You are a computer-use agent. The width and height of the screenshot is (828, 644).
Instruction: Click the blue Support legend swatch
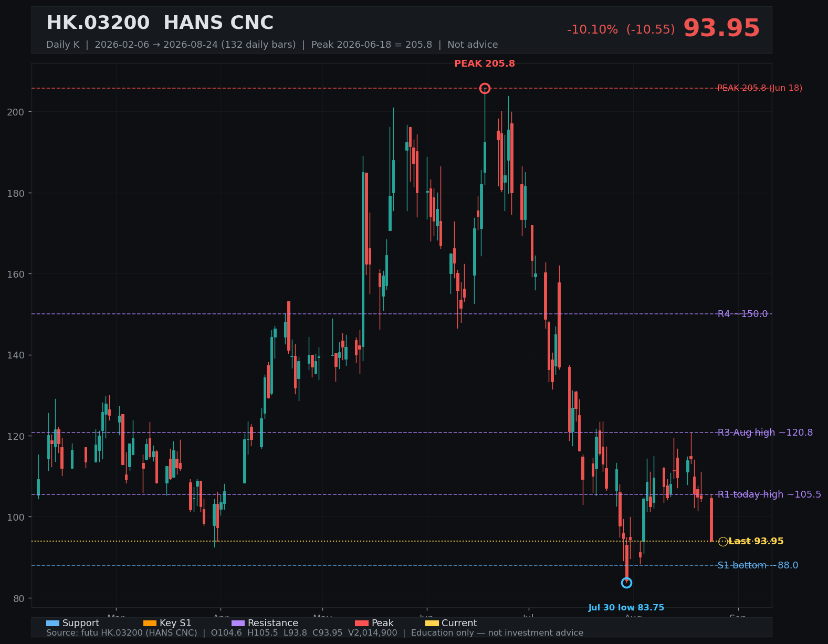tap(53, 623)
